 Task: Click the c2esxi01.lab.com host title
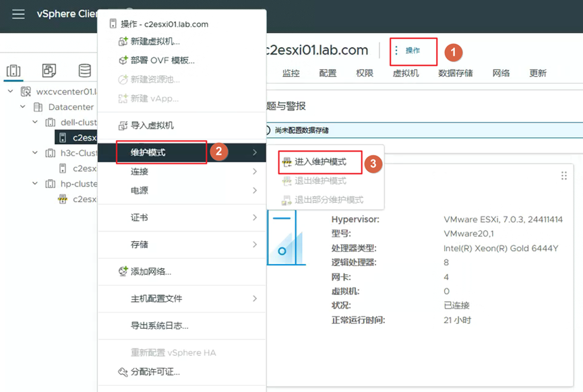click(317, 50)
